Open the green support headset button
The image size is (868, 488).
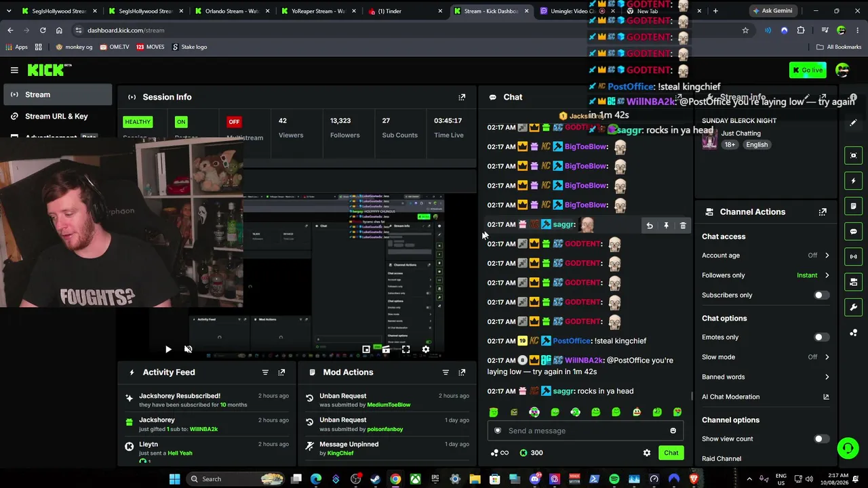[x=848, y=448]
